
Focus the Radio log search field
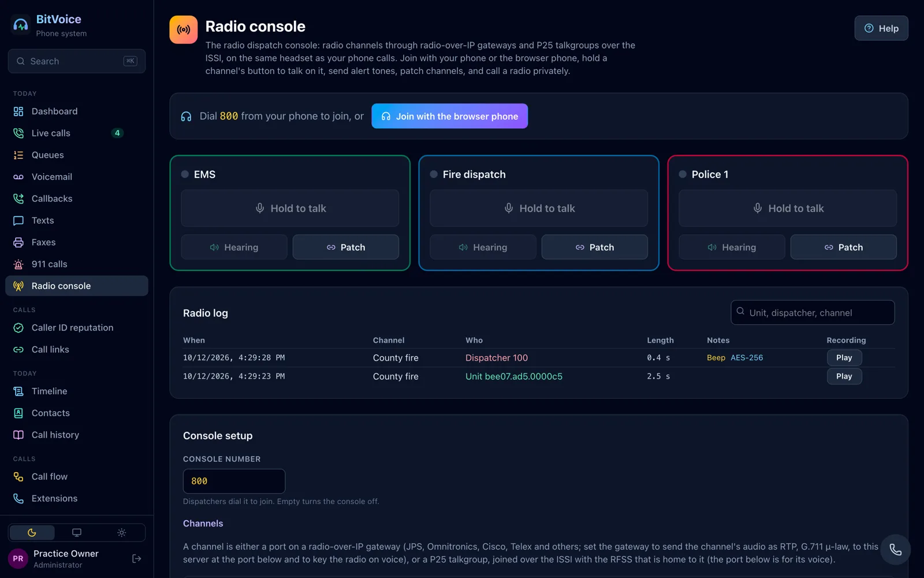click(813, 313)
